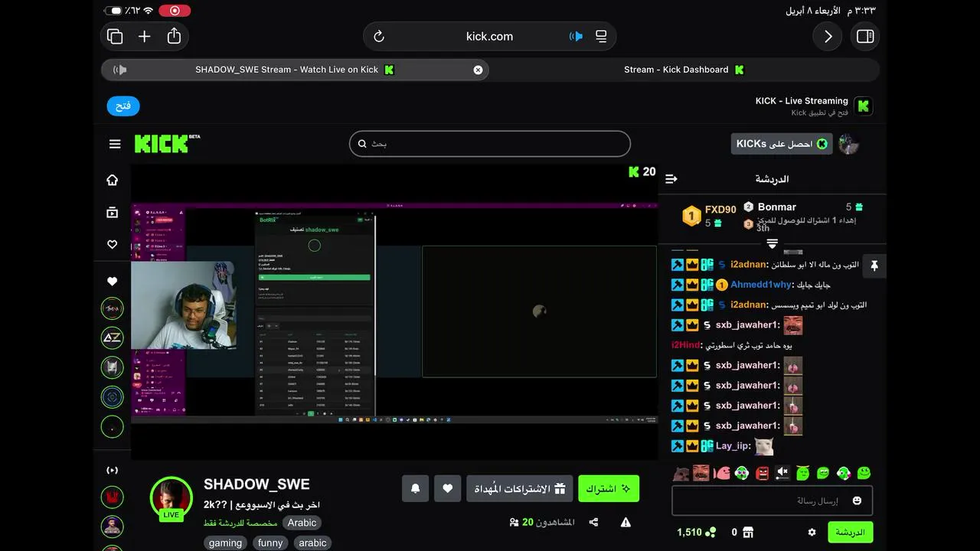Send with the green الدردشة button

click(x=850, y=532)
